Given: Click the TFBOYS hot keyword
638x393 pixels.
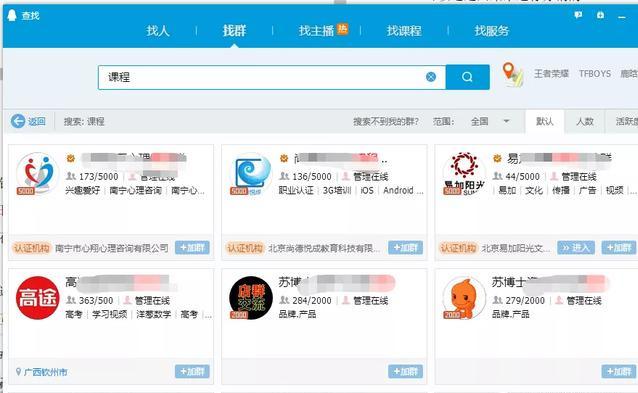Looking at the screenshot, I should pos(595,74).
